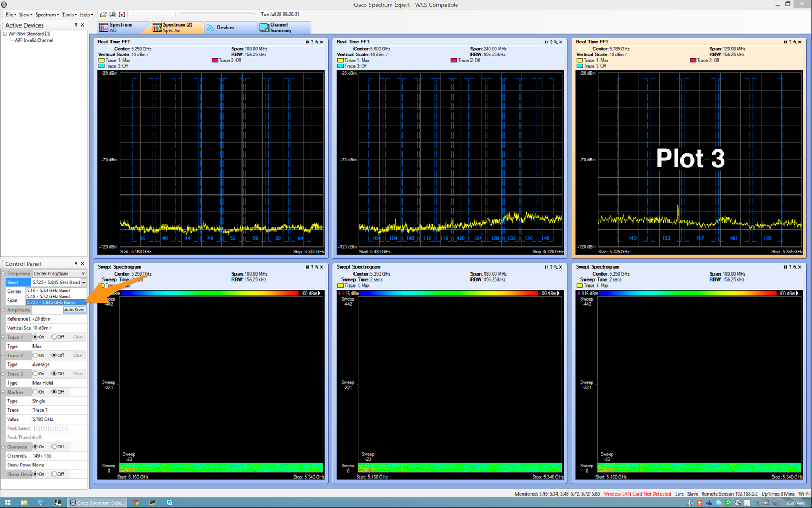Click the volume icon in system tray

690,503
